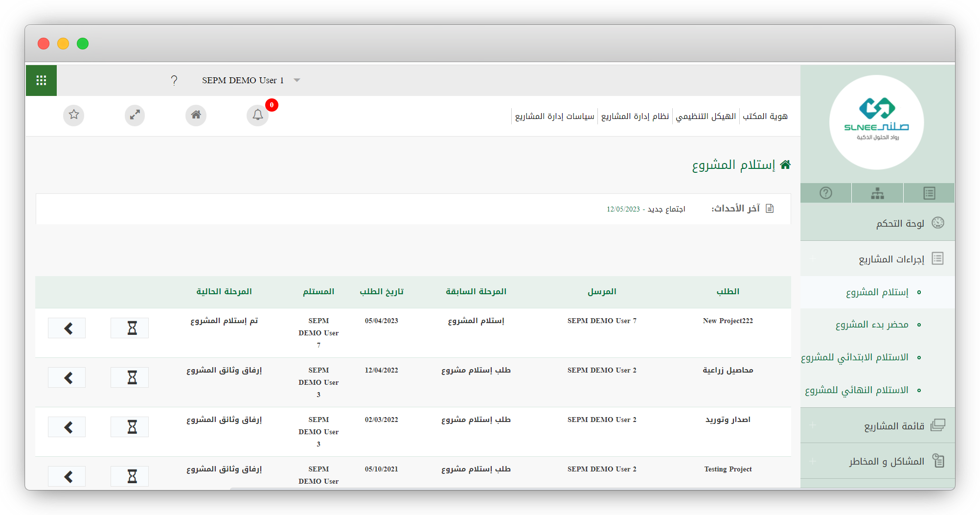Select محضر بدء المشروع in sidebar

871,325
